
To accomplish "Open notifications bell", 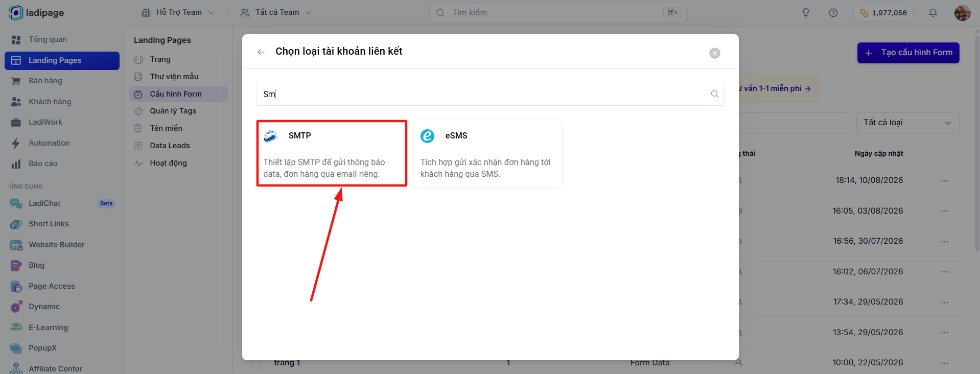I will [933, 13].
